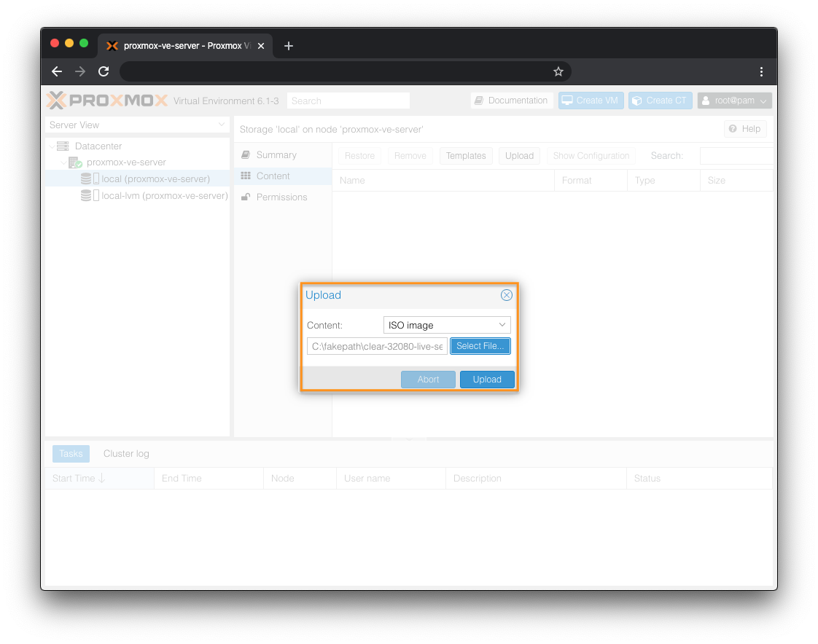
Task: Click the Abort button
Action: (428, 379)
